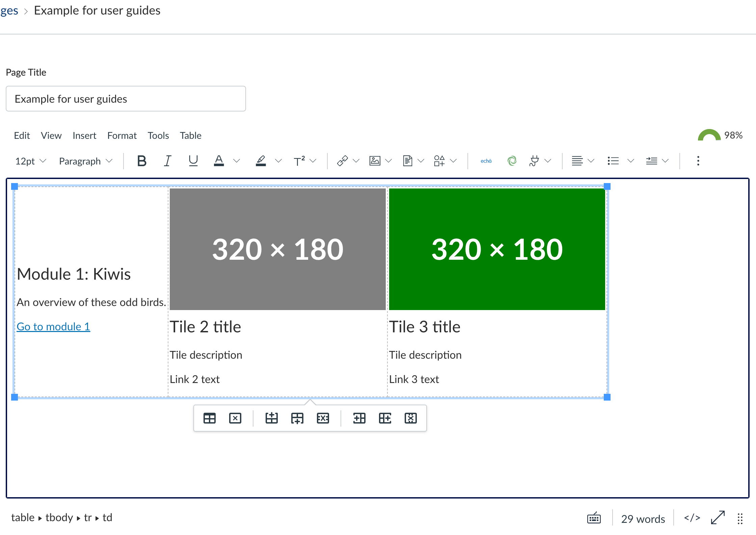756x535 pixels.
Task: Open the green swirl external tool
Action: (x=512, y=161)
